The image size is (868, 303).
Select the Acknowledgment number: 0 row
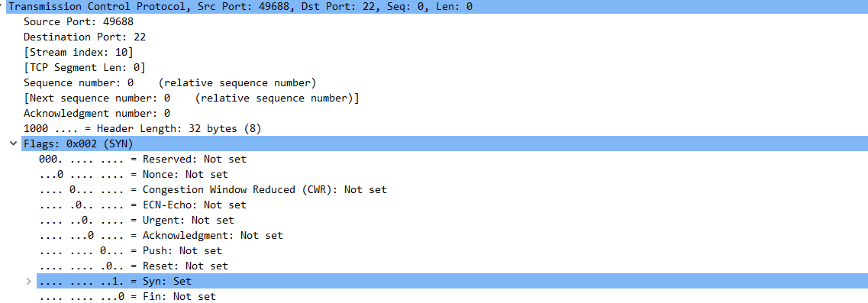96,114
